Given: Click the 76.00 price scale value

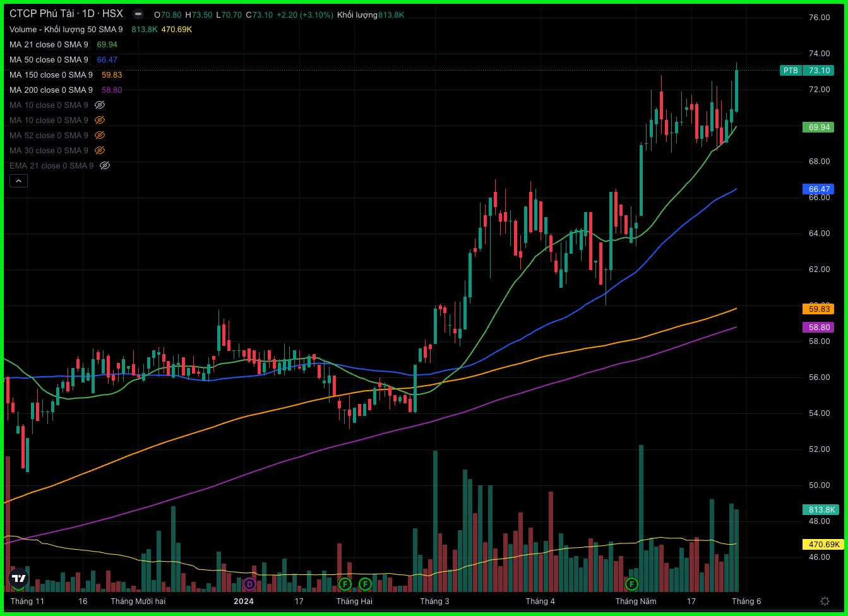Looking at the screenshot, I should click(x=819, y=18).
